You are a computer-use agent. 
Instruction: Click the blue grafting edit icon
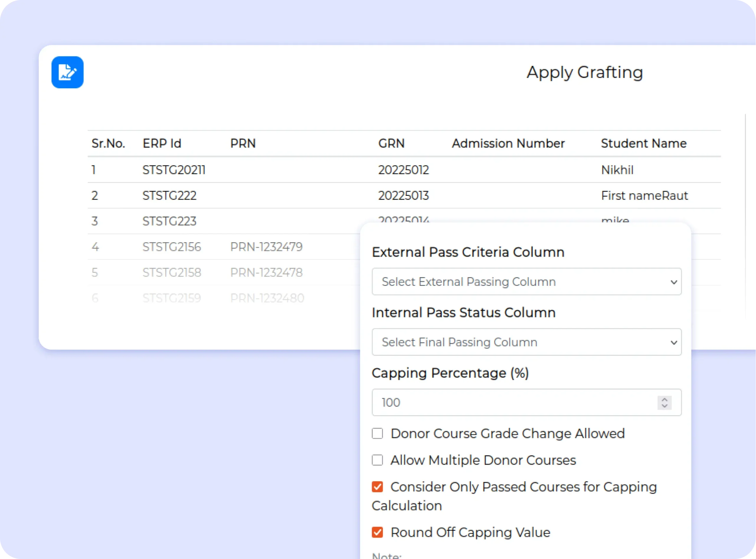pyautogui.click(x=67, y=72)
